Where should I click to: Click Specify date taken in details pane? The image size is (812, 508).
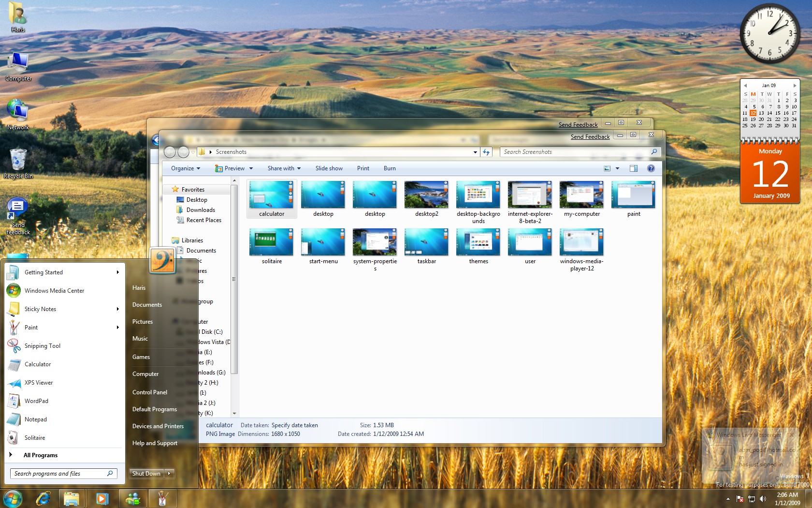coord(295,425)
